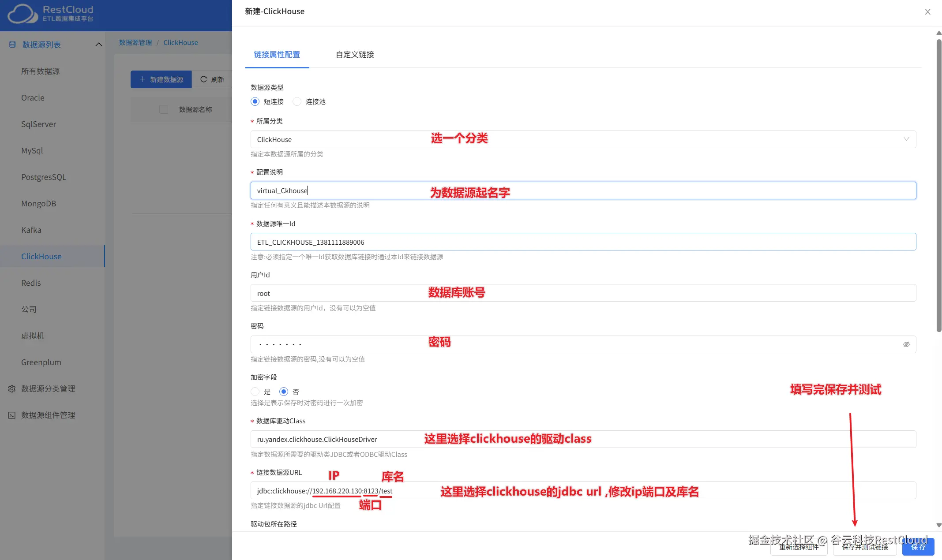
Task: Focus the 数据源唯一Id input field
Action: coord(583,242)
